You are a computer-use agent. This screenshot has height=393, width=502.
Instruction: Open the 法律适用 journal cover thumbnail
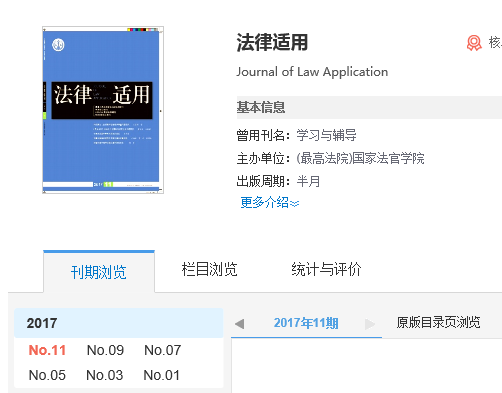click(x=103, y=110)
